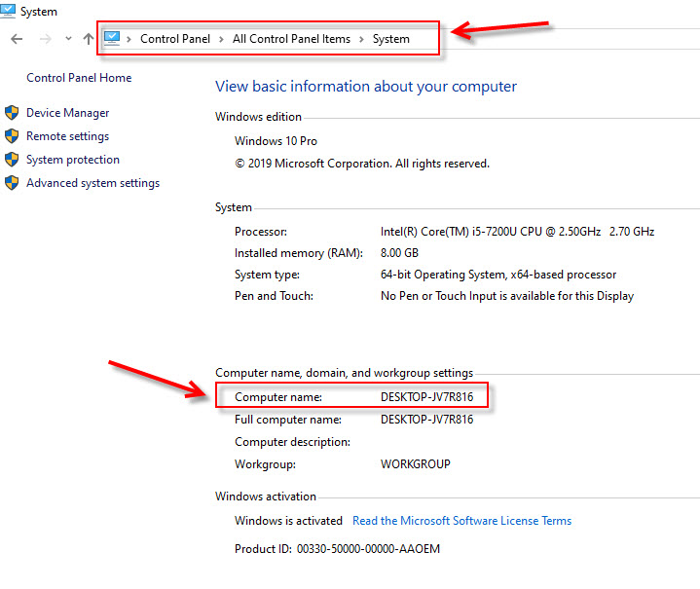Click the System window title icon
700x589 pixels.
(x=8, y=10)
